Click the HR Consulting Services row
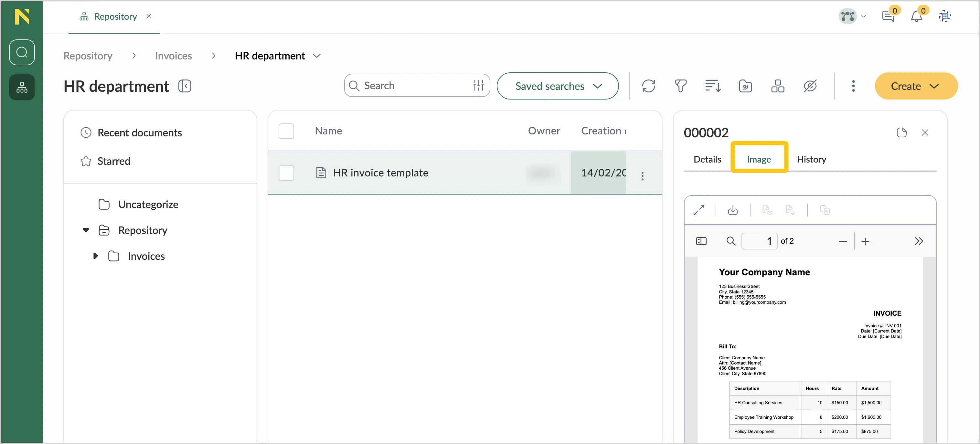The height and width of the screenshot is (444, 980). 810,403
